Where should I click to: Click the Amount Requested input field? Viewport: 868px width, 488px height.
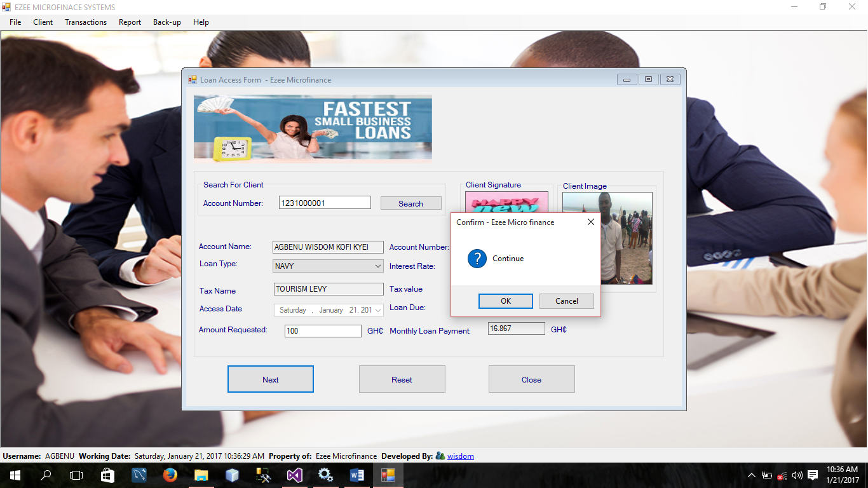click(323, 331)
